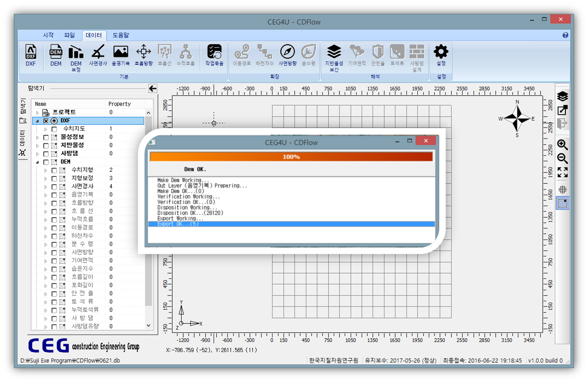
Task: Select the 탐색기 vertical side tab
Action: tap(23, 111)
